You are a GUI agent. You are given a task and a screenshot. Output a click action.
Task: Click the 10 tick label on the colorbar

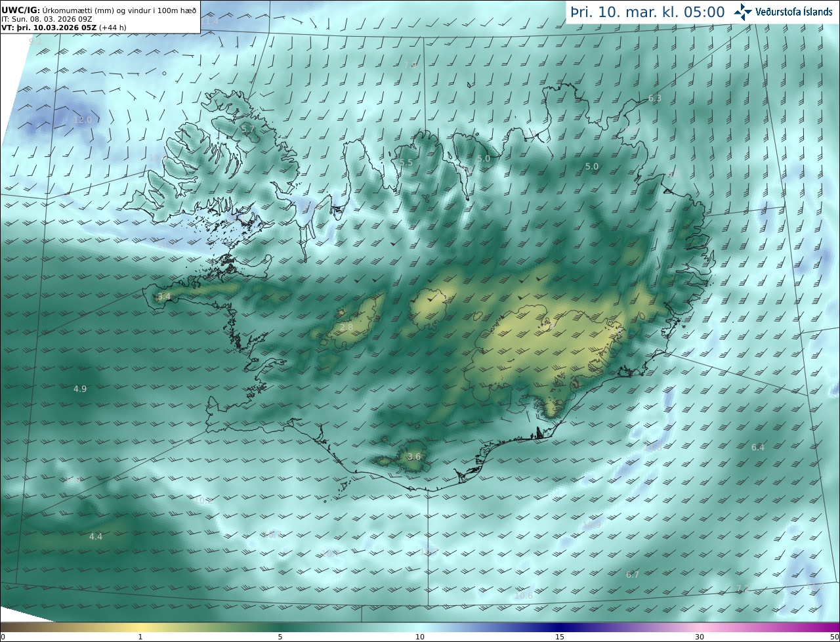pos(420,637)
